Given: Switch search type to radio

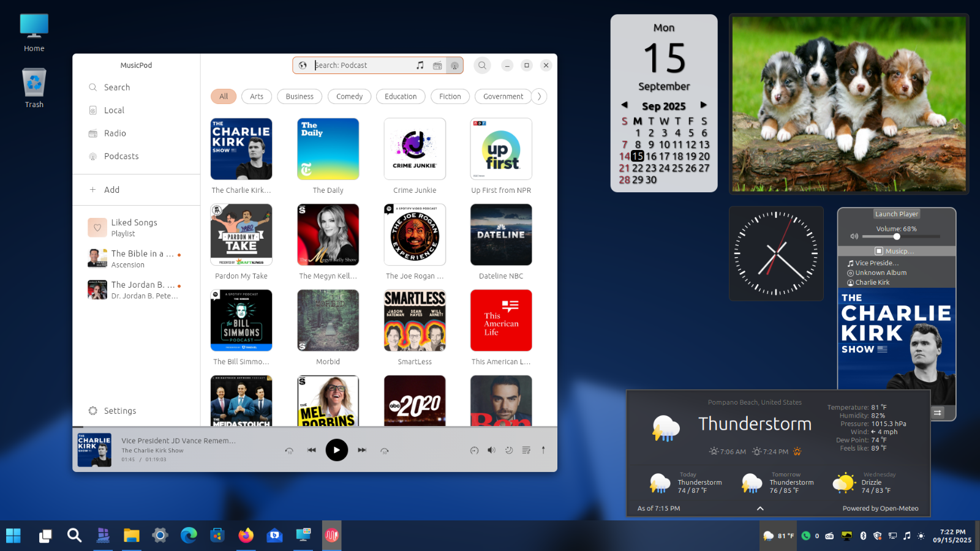Looking at the screenshot, I should [x=437, y=66].
